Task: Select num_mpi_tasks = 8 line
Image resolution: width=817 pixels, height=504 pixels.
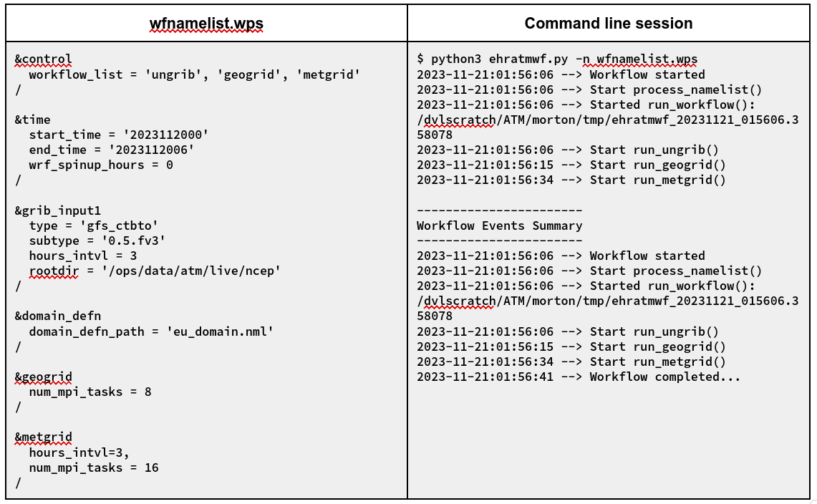Action: click(90, 392)
